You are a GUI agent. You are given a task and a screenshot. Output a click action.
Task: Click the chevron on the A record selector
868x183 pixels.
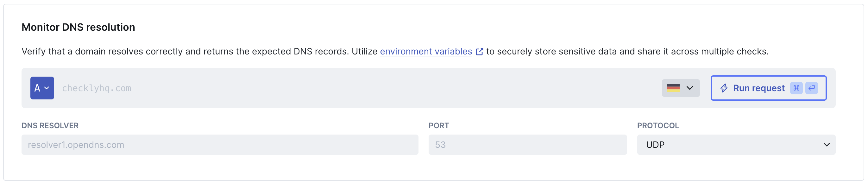coord(47,89)
